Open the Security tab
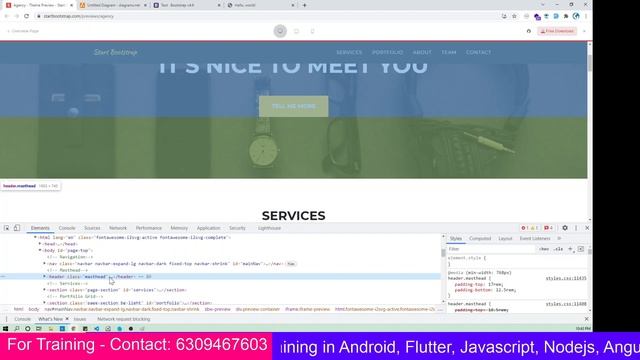The height and width of the screenshot is (360, 640). 237,228
